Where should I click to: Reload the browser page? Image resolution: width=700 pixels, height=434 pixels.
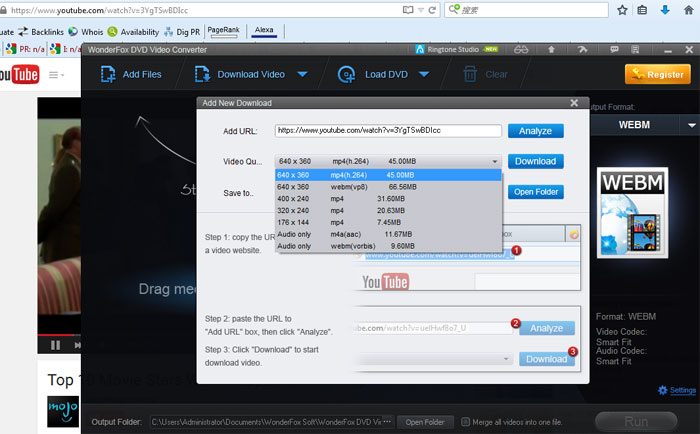(x=432, y=10)
